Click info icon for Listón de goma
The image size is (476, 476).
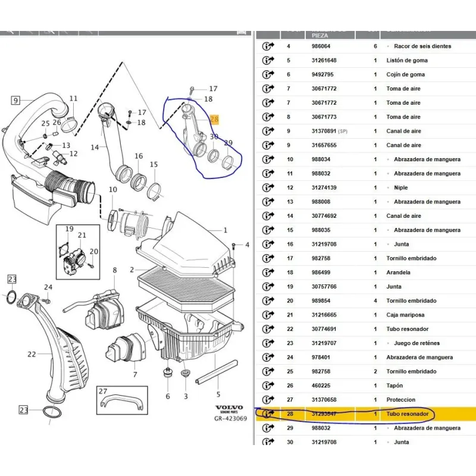pyautogui.click(x=267, y=60)
